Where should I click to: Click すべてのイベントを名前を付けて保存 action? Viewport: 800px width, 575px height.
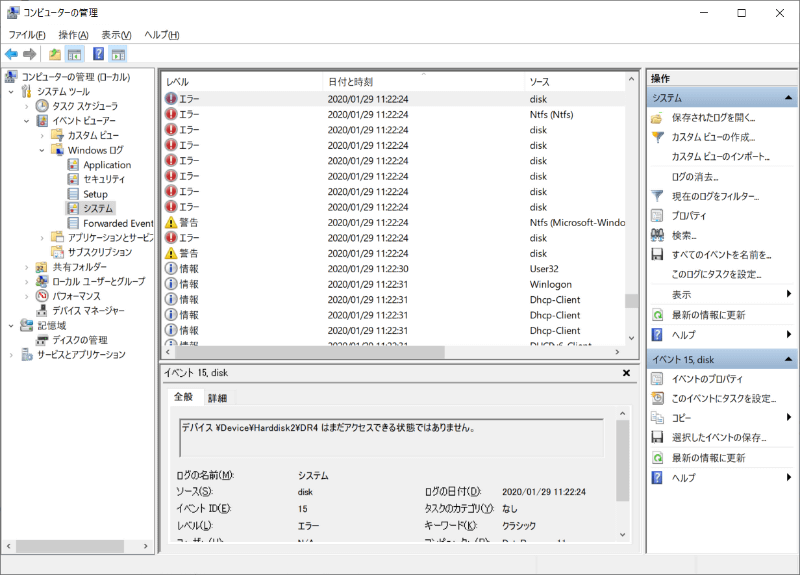coord(721,255)
